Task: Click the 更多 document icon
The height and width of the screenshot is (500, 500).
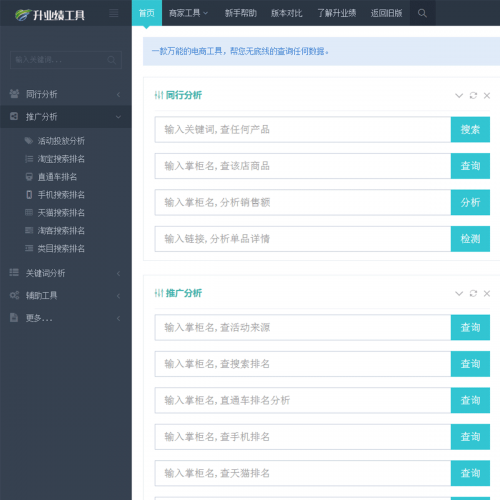Action: (x=14, y=318)
